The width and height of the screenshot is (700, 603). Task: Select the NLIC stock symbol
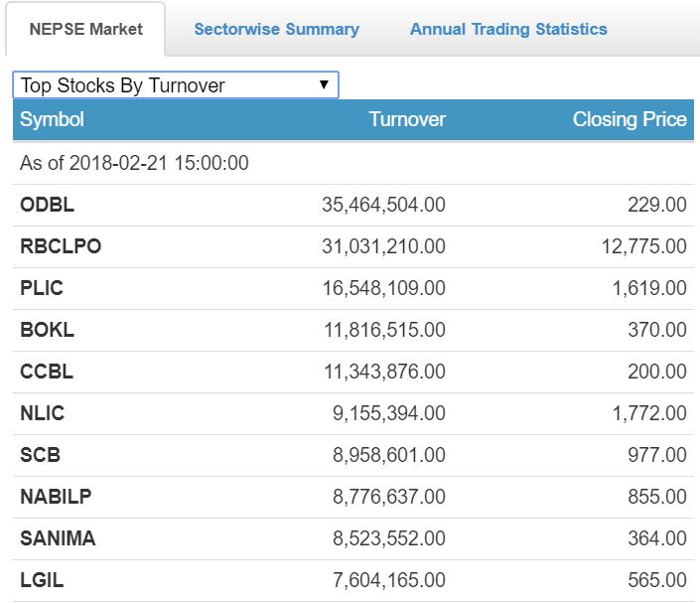pos(43,413)
